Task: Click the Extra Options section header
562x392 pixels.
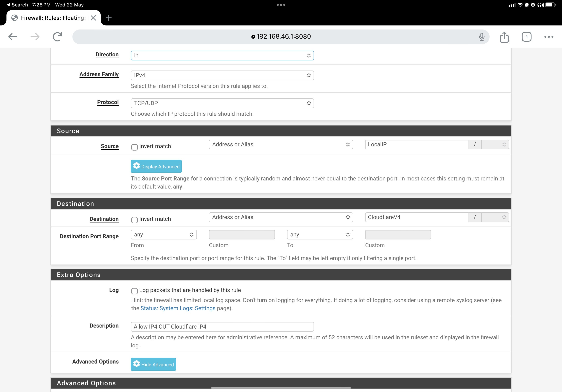Action: click(x=281, y=275)
